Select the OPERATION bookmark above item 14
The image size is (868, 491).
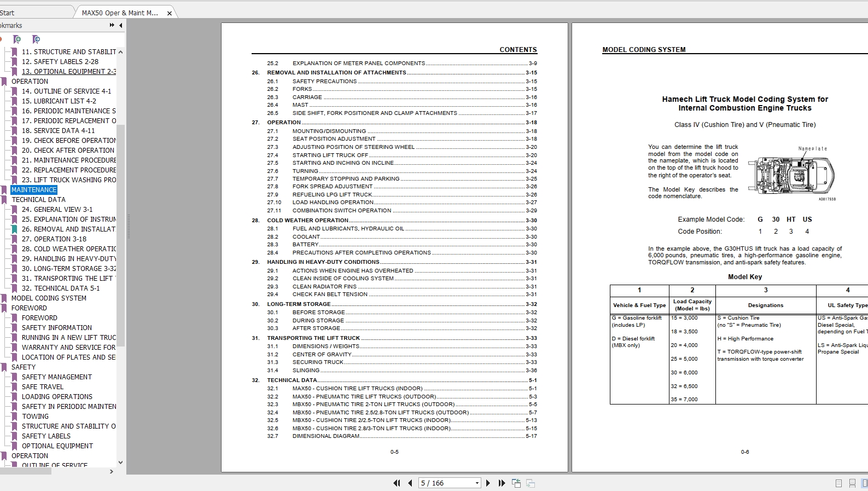[30, 82]
